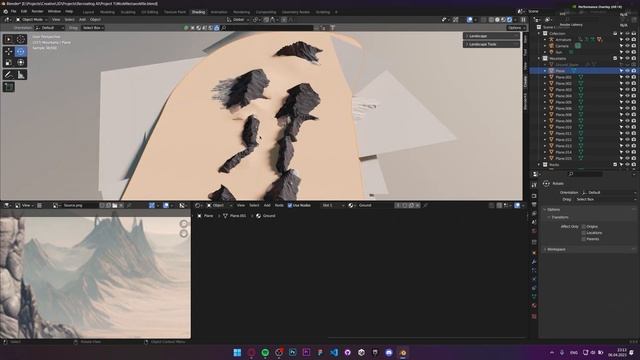This screenshot has width=640, height=360.
Task: Open Orientation Default dropdown in tool header
Action: click(49, 28)
